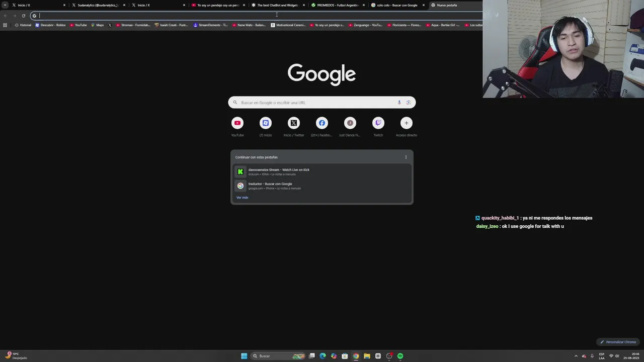Open 'davooxeneize Stream - Watch Live on Kick'

click(x=322, y=171)
